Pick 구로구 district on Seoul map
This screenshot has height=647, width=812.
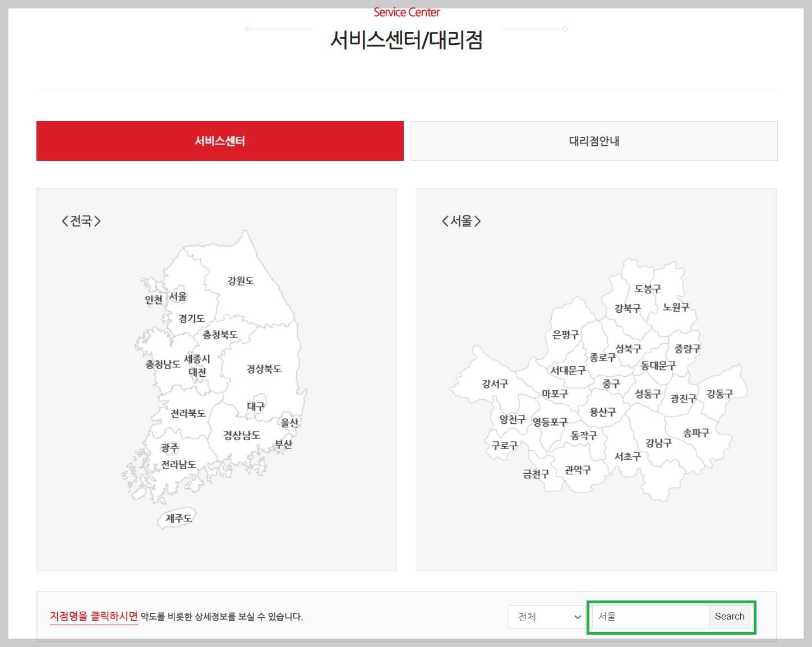tap(505, 446)
